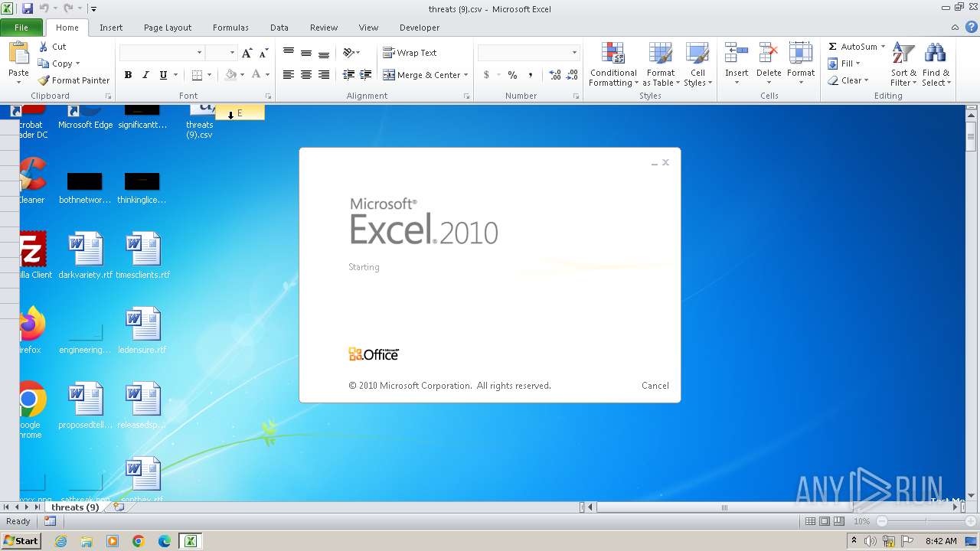Click the Merge & Center button
This screenshot has width=980, height=551.
422,75
